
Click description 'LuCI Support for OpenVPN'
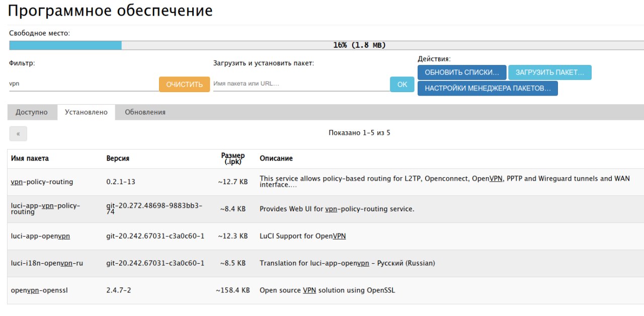tap(302, 236)
